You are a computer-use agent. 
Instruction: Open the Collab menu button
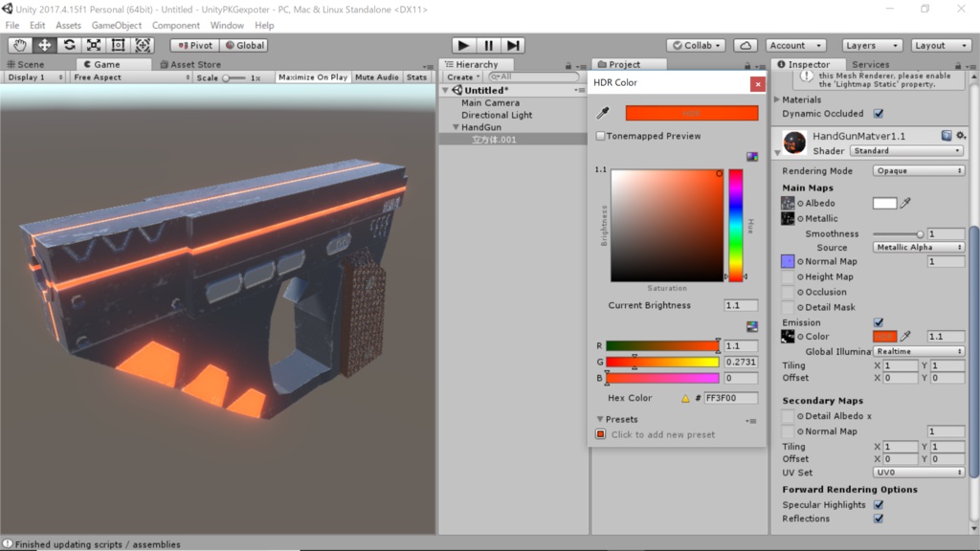pos(697,46)
